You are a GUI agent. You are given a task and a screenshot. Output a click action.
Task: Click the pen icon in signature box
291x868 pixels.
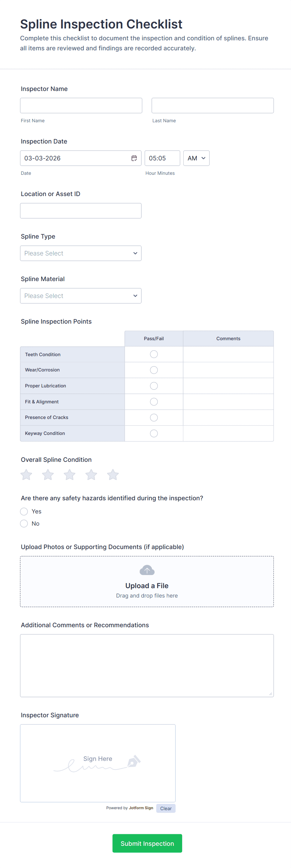coord(134,761)
